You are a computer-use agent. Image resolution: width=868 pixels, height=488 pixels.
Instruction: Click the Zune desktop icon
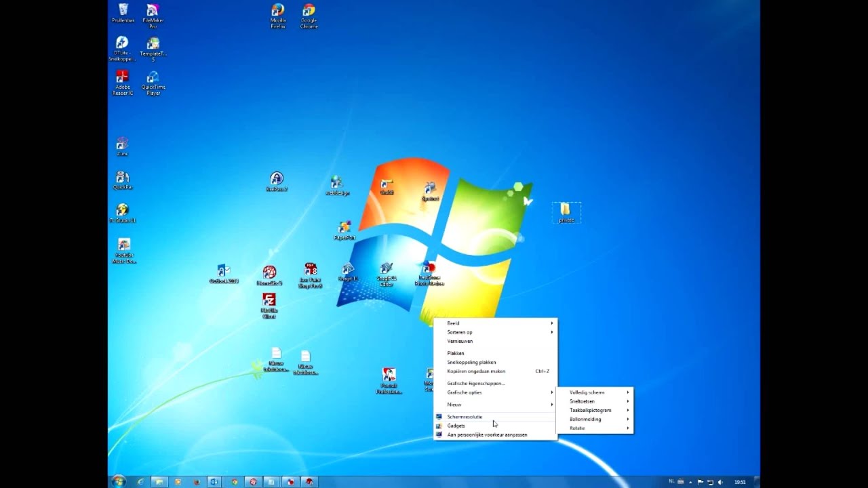point(122,146)
